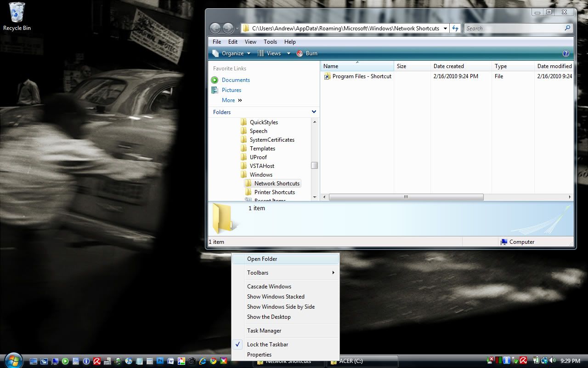Collapse the Folders pane chevron
Image resolution: width=588 pixels, height=368 pixels.
coord(314,112)
